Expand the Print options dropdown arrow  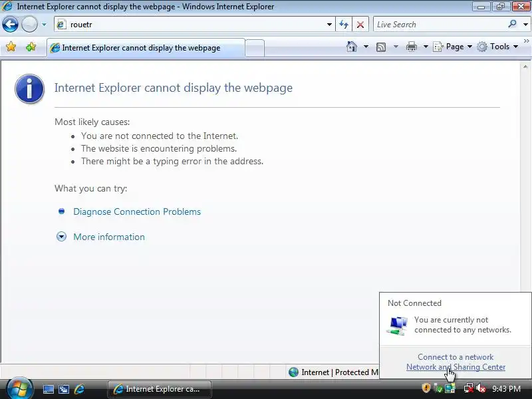[426, 47]
